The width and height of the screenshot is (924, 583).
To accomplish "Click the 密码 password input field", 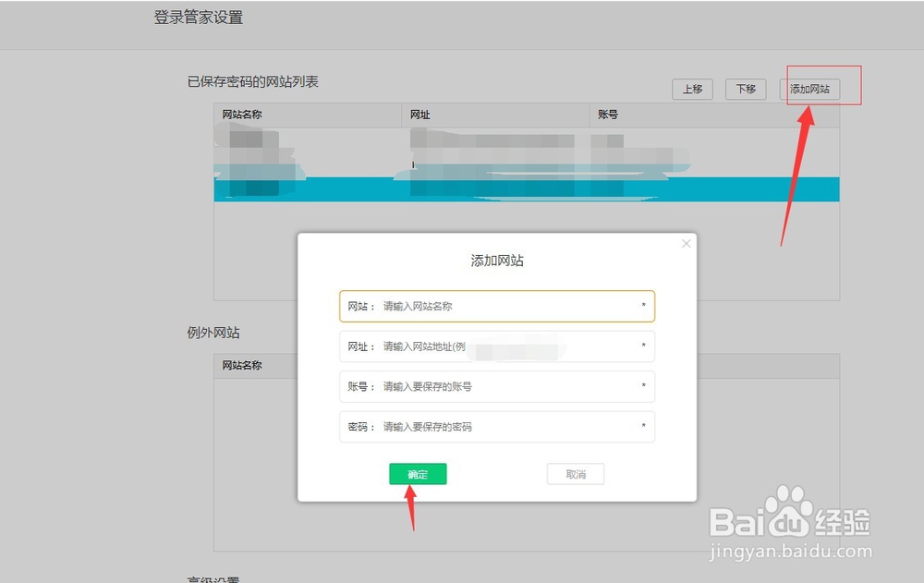I will 496,427.
